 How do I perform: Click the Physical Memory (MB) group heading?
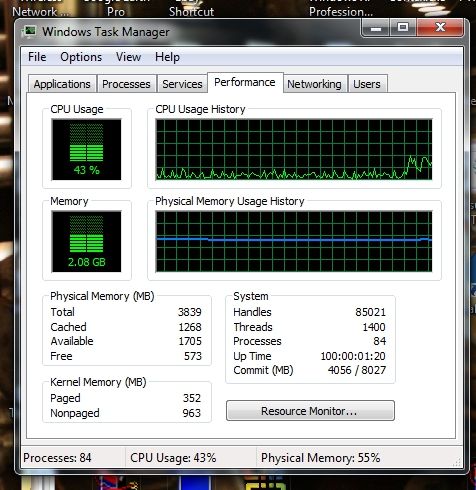point(102,296)
